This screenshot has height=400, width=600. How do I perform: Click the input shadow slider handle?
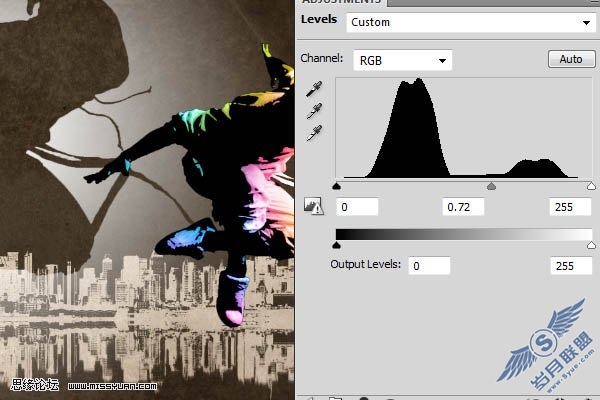pyautogui.click(x=336, y=186)
